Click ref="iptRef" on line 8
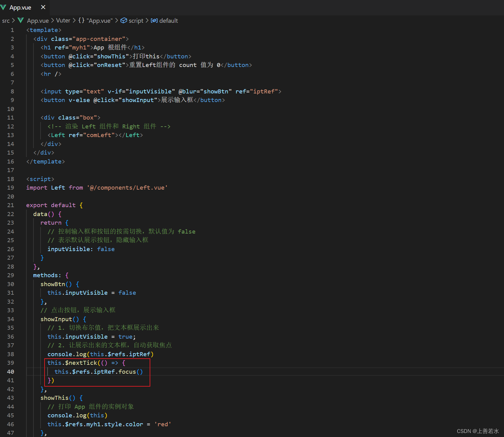The image size is (504, 437). point(257,92)
